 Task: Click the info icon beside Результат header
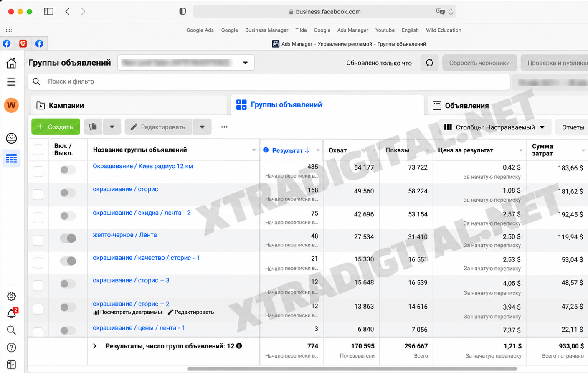pyautogui.click(x=266, y=150)
